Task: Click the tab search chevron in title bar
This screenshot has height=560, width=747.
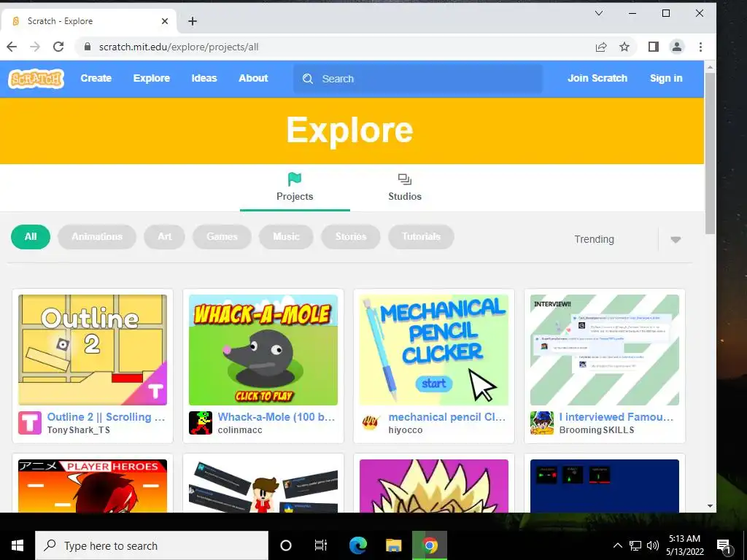Action: [599, 13]
